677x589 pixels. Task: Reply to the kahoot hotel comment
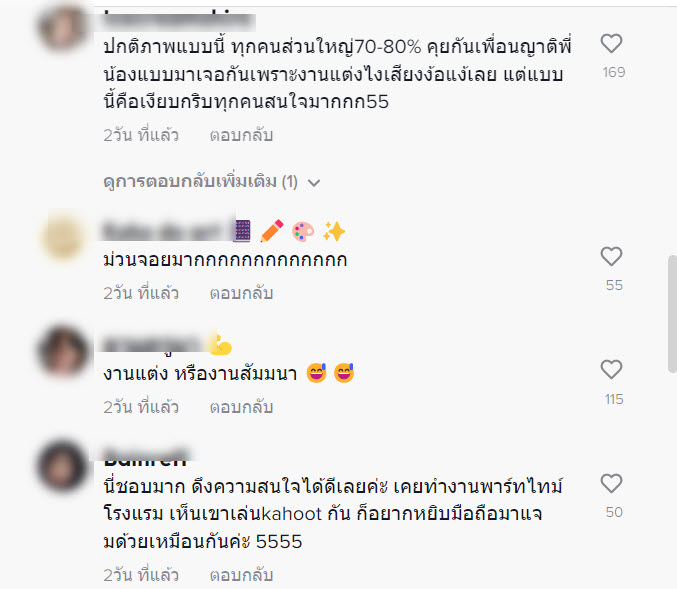point(241,575)
